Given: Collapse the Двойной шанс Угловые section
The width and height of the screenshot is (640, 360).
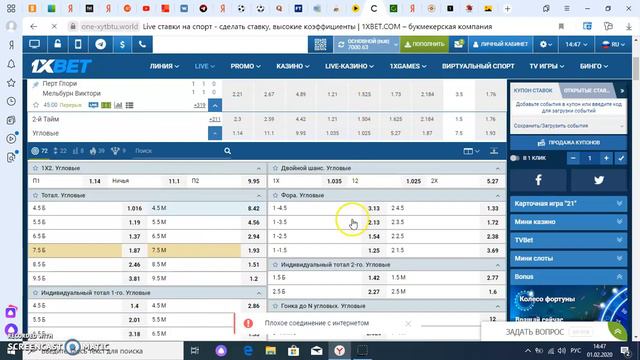Looking at the screenshot, I should [x=497, y=168].
